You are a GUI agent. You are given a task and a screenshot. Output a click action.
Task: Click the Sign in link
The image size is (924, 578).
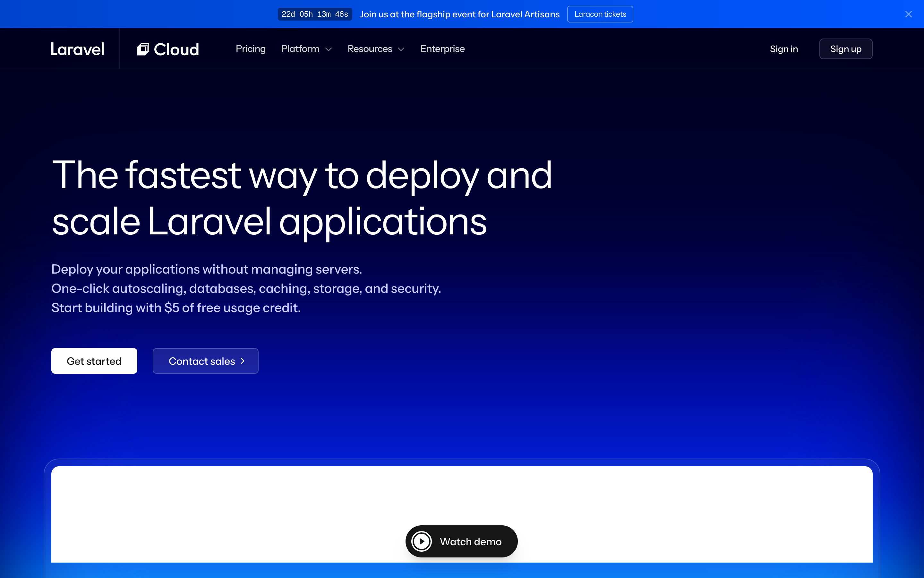(x=783, y=49)
